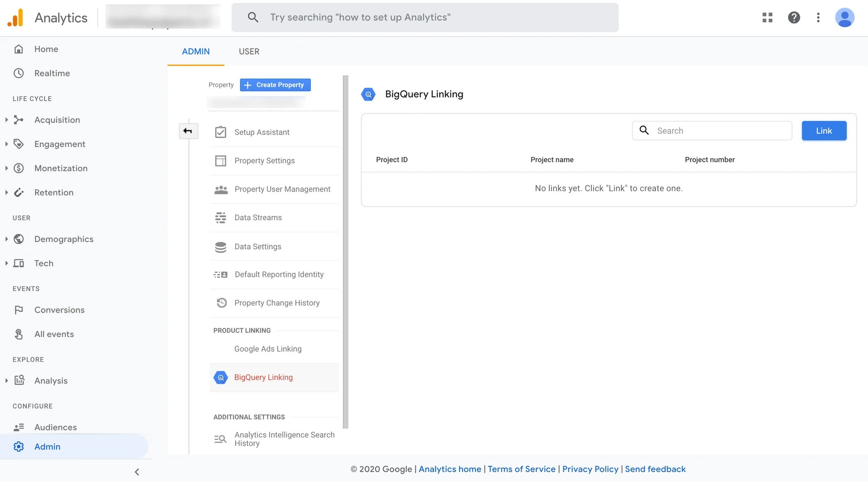
Task: Click the Help question mark icon
Action: (794, 17)
